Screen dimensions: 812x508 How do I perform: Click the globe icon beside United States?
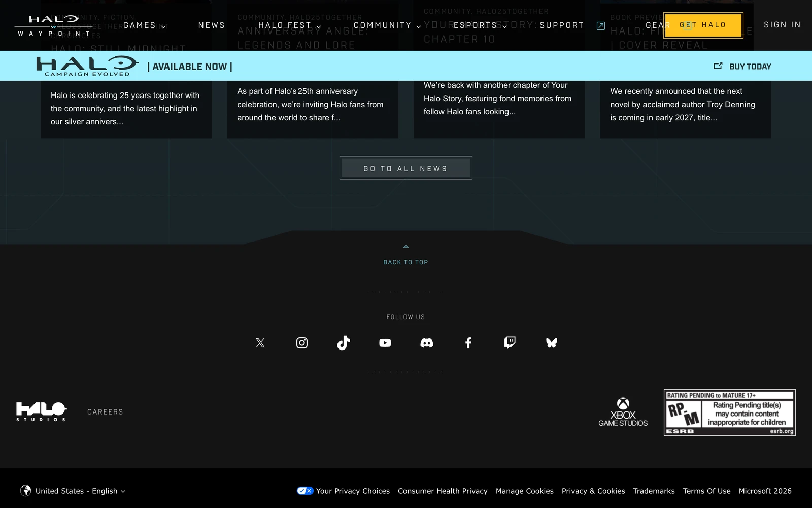click(x=26, y=491)
